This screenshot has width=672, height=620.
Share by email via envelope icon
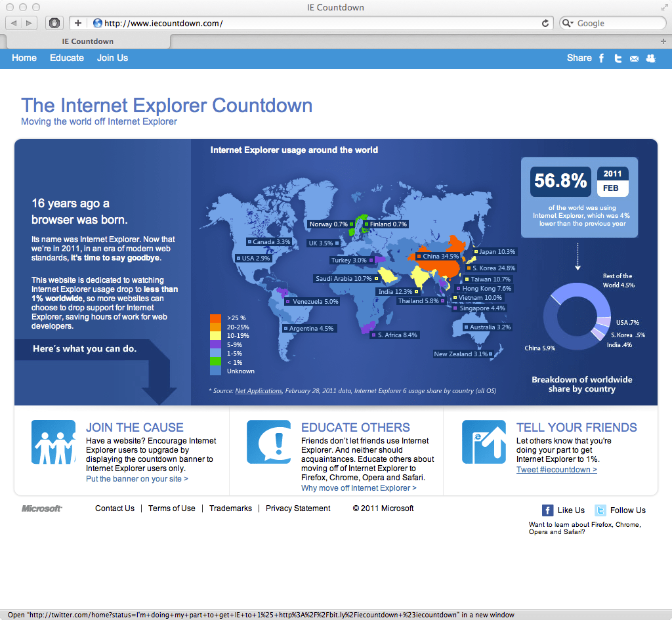point(635,58)
